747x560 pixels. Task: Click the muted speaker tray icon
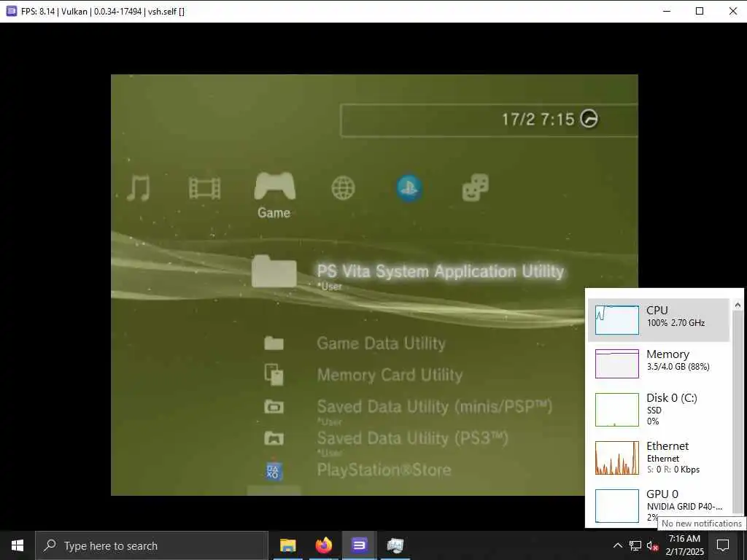pyautogui.click(x=653, y=545)
